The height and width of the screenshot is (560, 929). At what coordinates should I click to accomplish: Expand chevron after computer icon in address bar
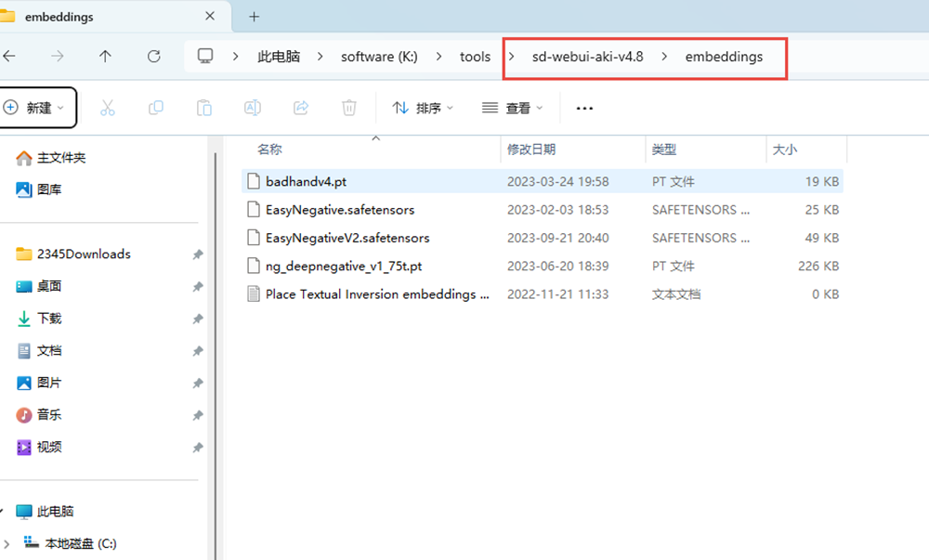pos(236,57)
